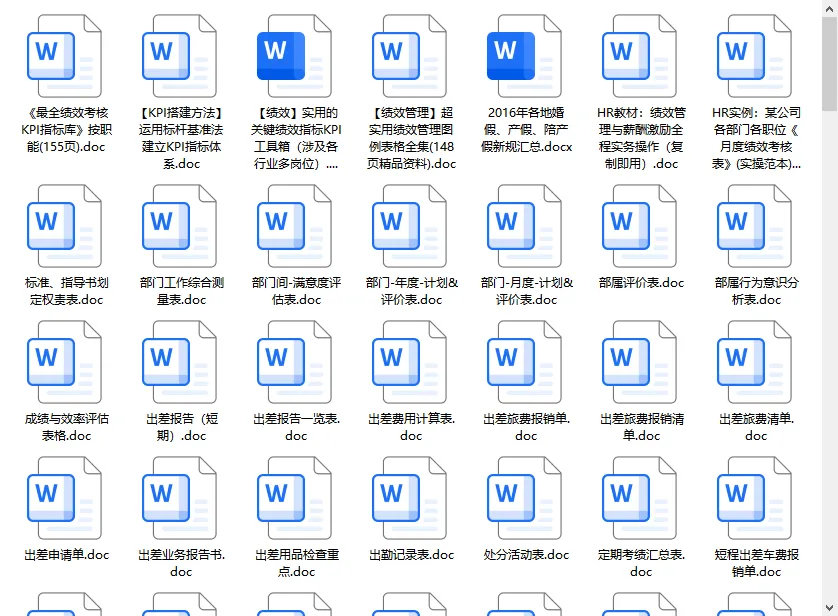Select the 短程出差车费报销单.doc icon
Screen dimensions: 838x616
pyautogui.click(x=754, y=498)
